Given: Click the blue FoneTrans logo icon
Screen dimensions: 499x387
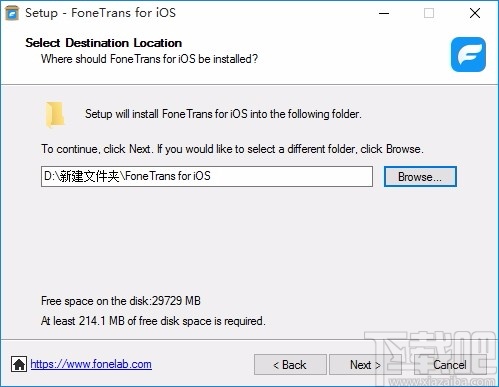Looking at the screenshot, I should (468, 54).
